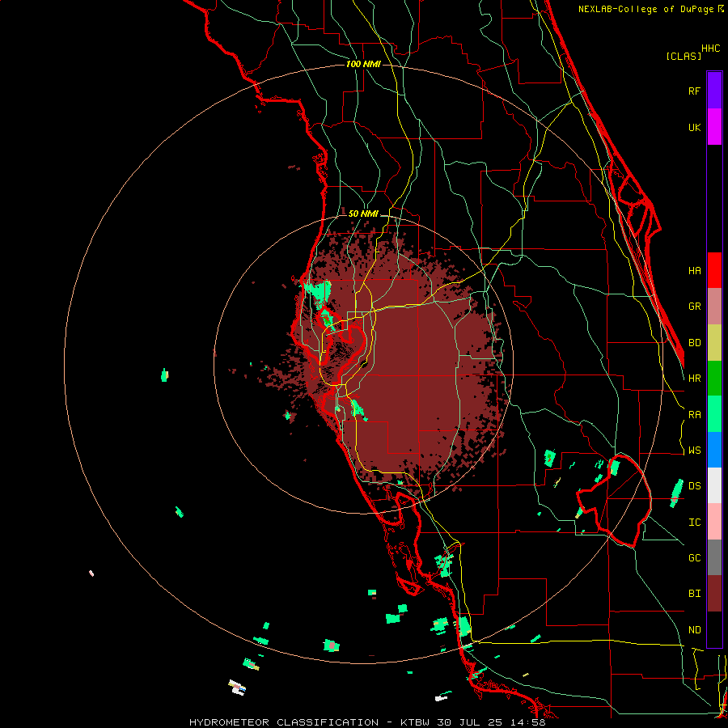The image size is (728, 728).
Task: Select the blue WS legend swatch
Action: tap(714, 450)
